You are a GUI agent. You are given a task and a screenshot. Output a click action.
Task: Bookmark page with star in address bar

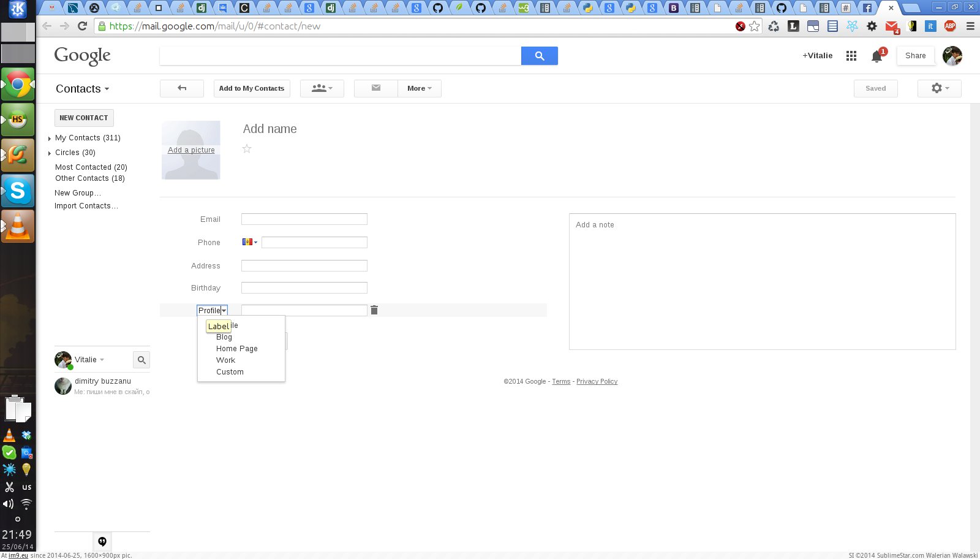[755, 26]
